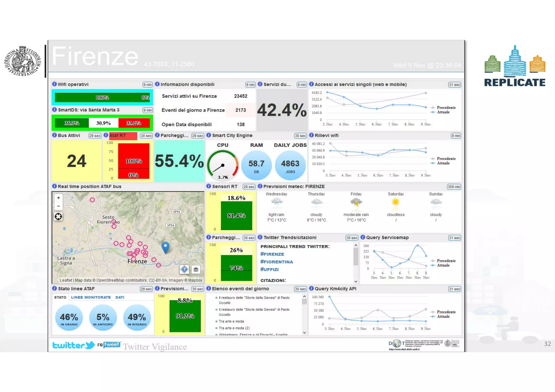Click info icon next to Query Servicemap
Viewport: 555px width, 392px height.
point(363,237)
